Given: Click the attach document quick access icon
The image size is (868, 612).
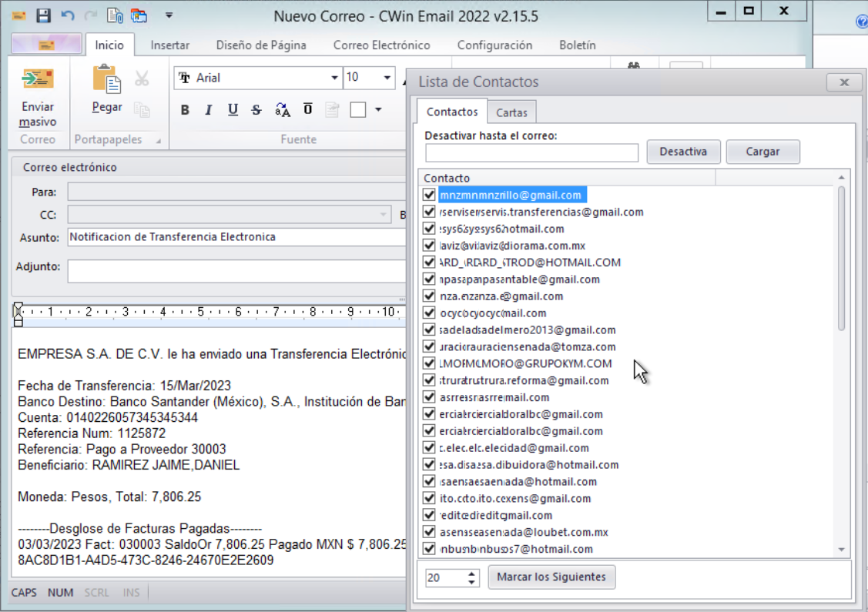Looking at the screenshot, I should (x=115, y=15).
